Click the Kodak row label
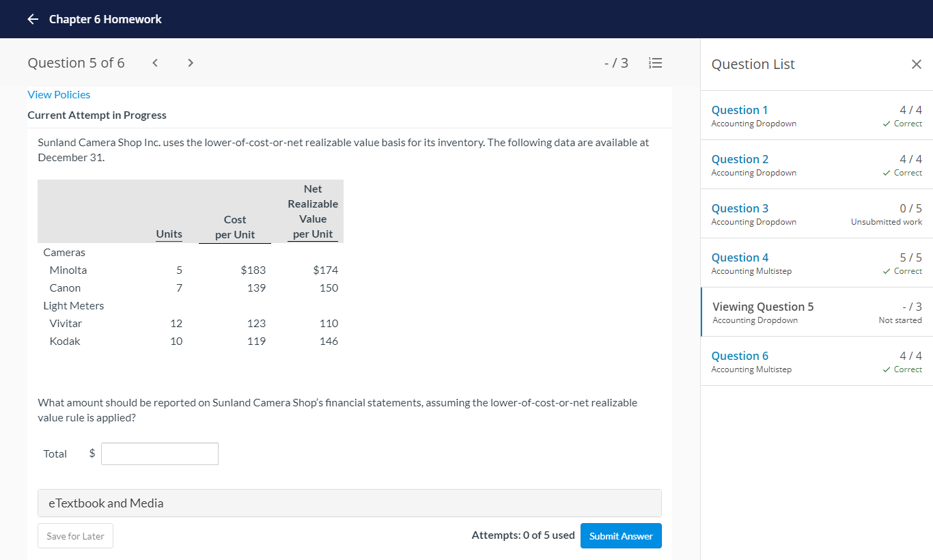This screenshot has height=560, width=933. coord(65,341)
